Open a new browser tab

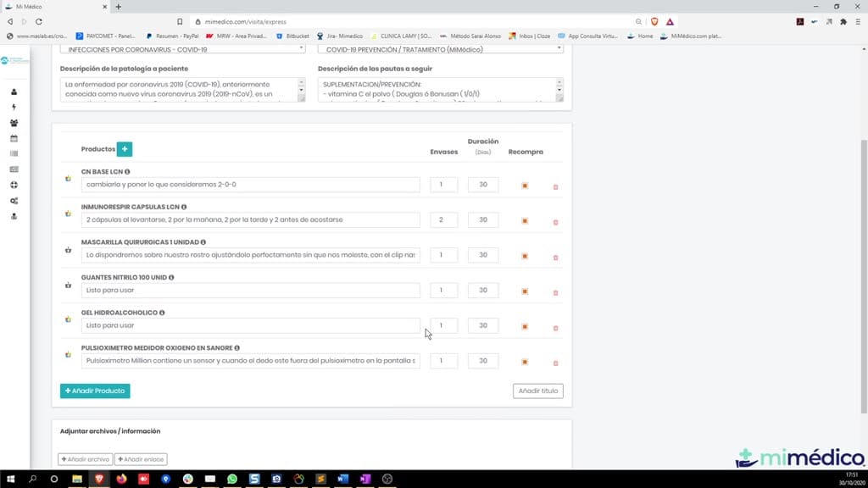point(119,7)
